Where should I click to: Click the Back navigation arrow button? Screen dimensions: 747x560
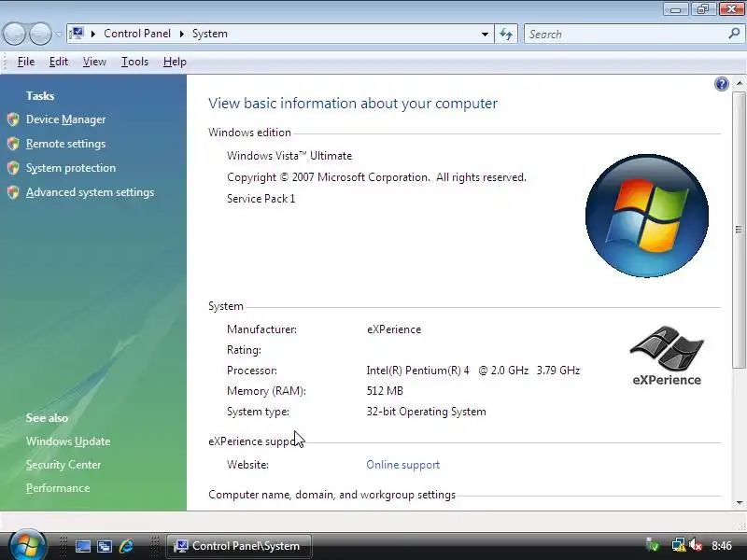click(14, 34)
